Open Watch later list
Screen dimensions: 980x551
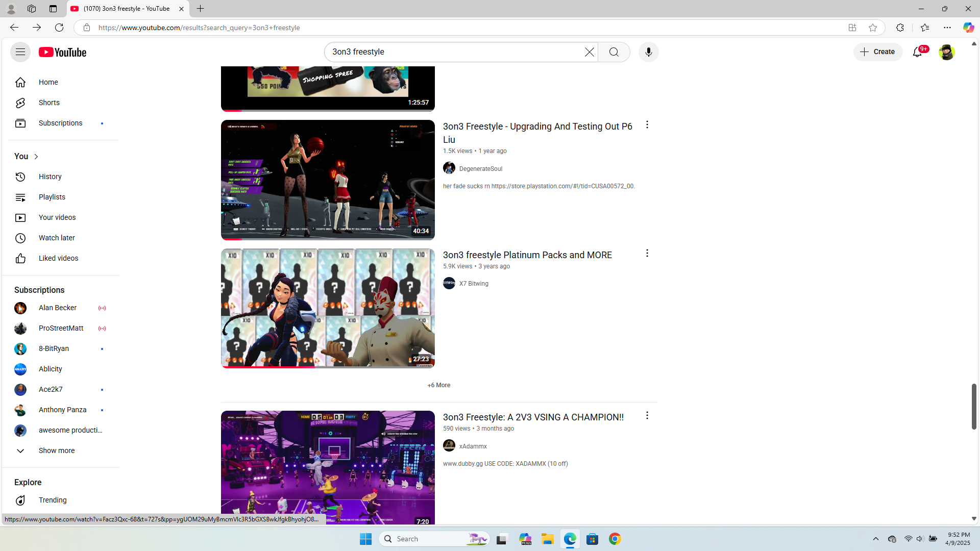tap(60, 238)
